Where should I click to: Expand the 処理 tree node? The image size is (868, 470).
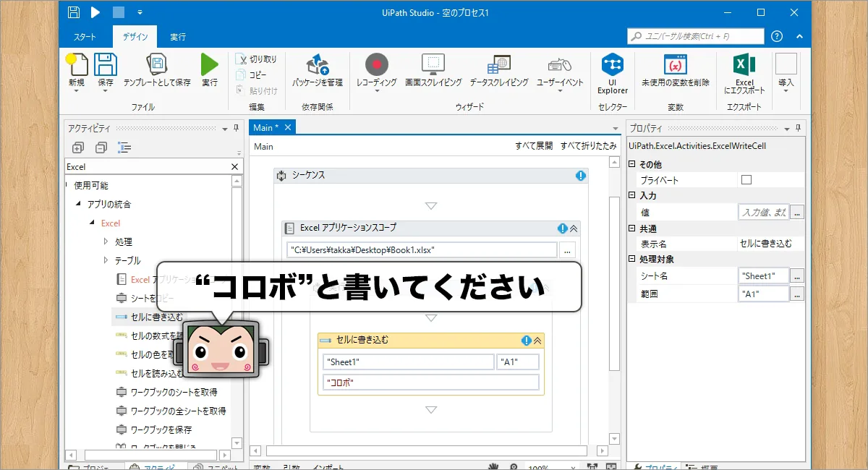click(106, 242)
